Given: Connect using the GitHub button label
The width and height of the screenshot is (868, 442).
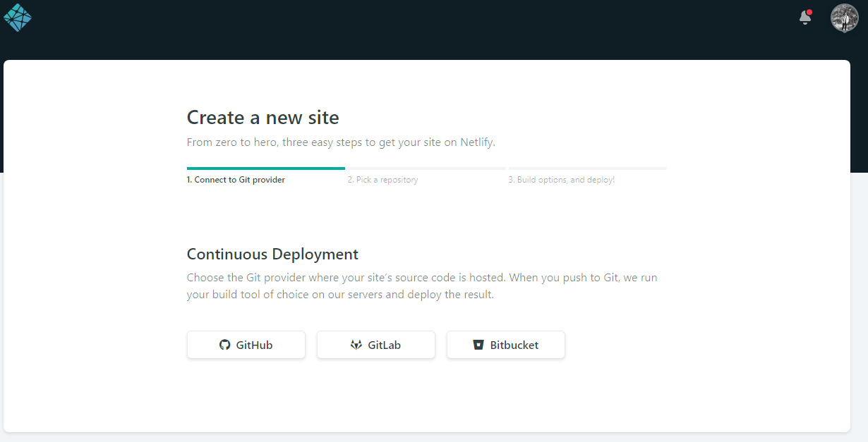Looking at the screenshot, I should point(254,345).
